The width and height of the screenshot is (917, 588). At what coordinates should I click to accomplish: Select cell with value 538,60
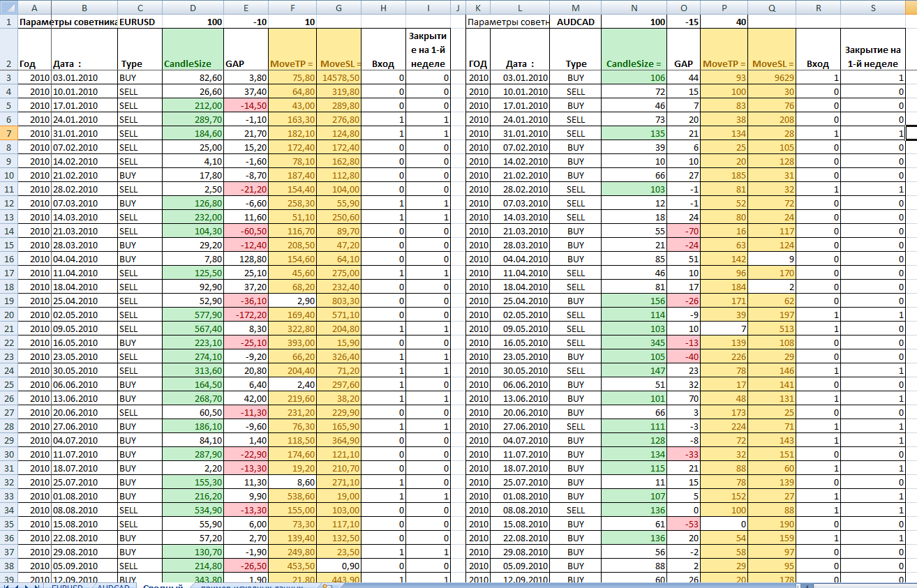pos(292,496)
